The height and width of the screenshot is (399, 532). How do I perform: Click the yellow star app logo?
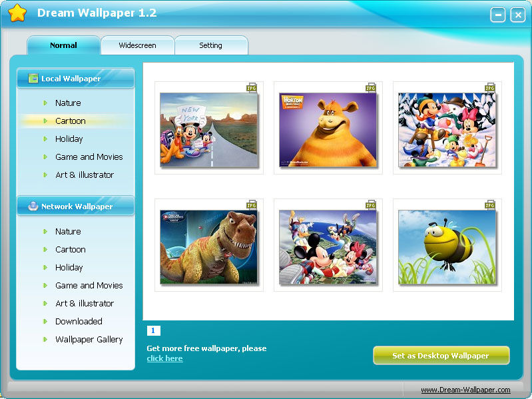coord(17,13)
